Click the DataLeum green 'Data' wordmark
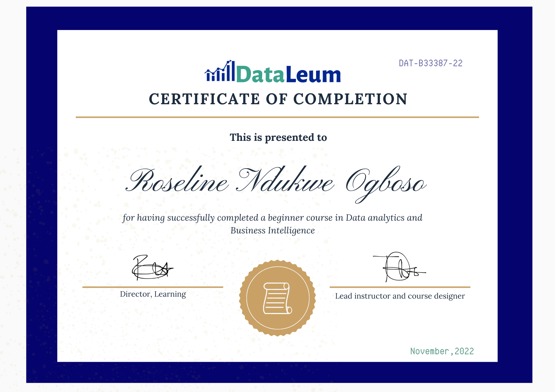This screenshot has width=555, height=392. 260,75
